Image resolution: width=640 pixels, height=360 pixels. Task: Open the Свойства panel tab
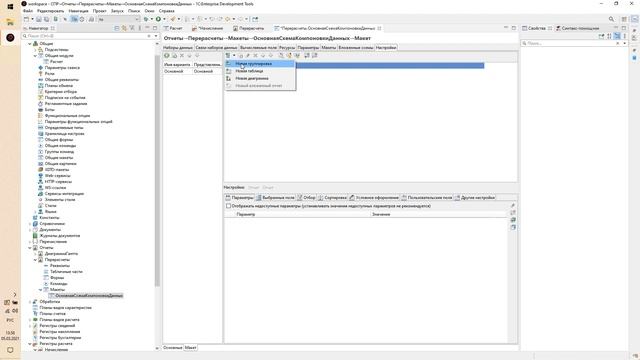tap(536, 28)
